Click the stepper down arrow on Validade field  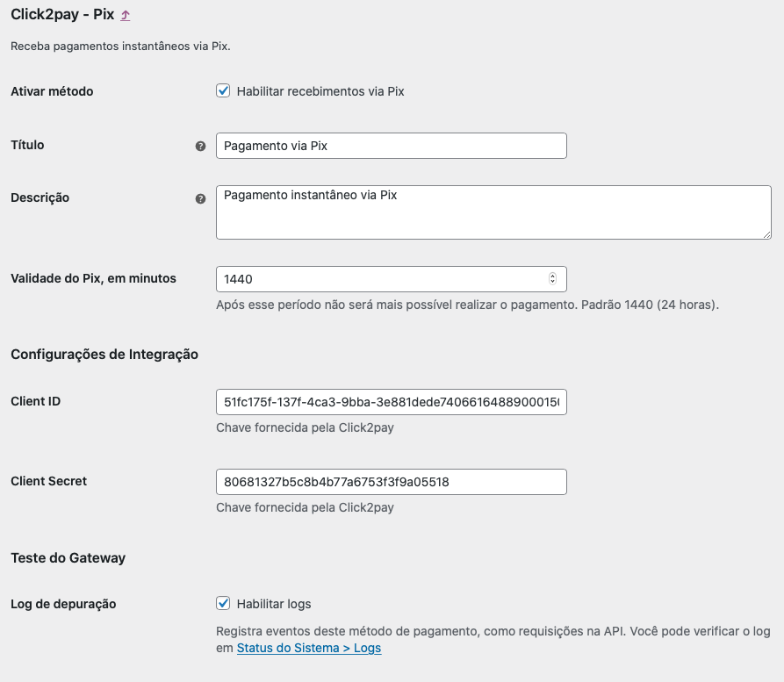coord(554,282)
